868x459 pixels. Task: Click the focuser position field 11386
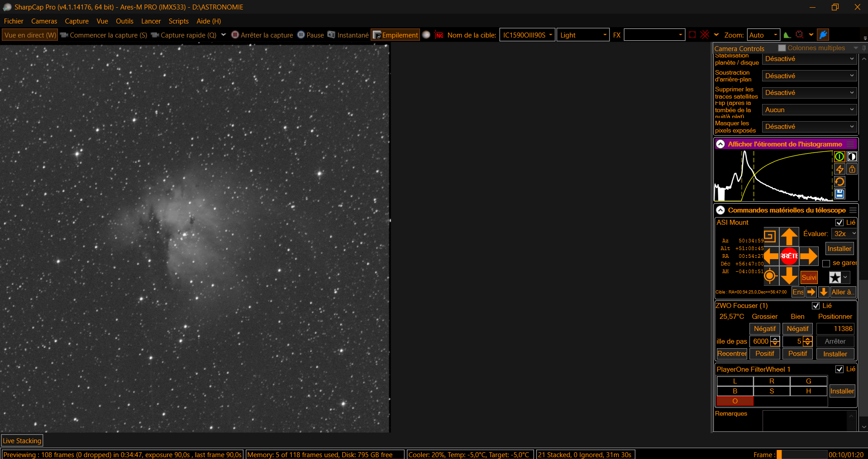pyautogui.click(x=835, y=329)
